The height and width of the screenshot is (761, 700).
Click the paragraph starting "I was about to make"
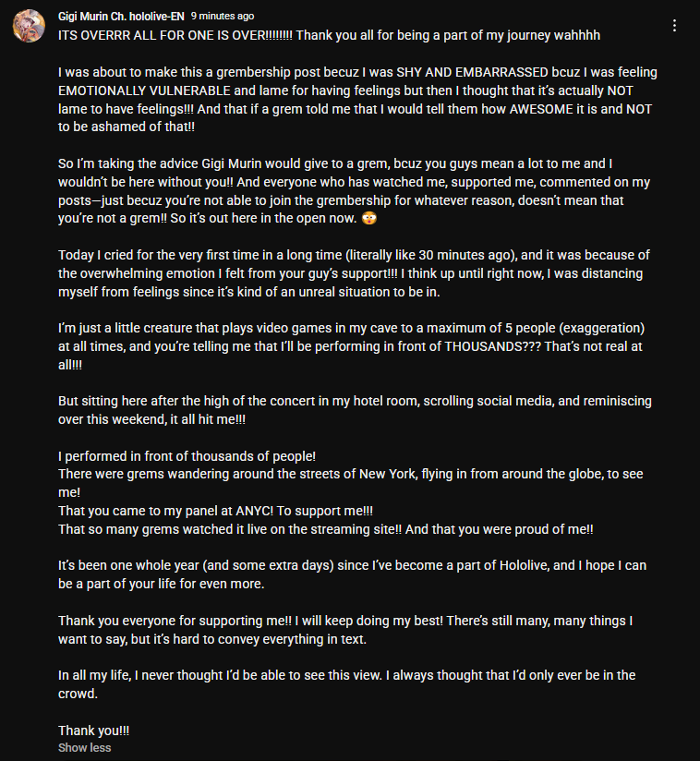coord(357,91)
